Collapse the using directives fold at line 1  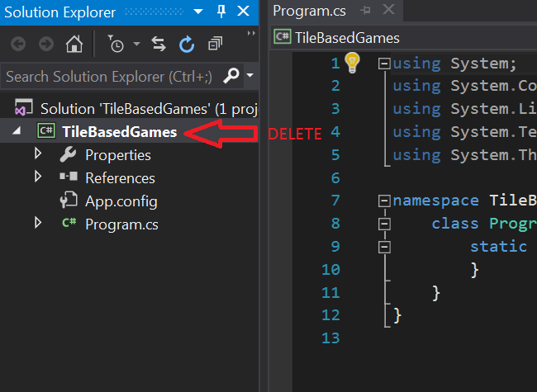(x=383, y=63)
